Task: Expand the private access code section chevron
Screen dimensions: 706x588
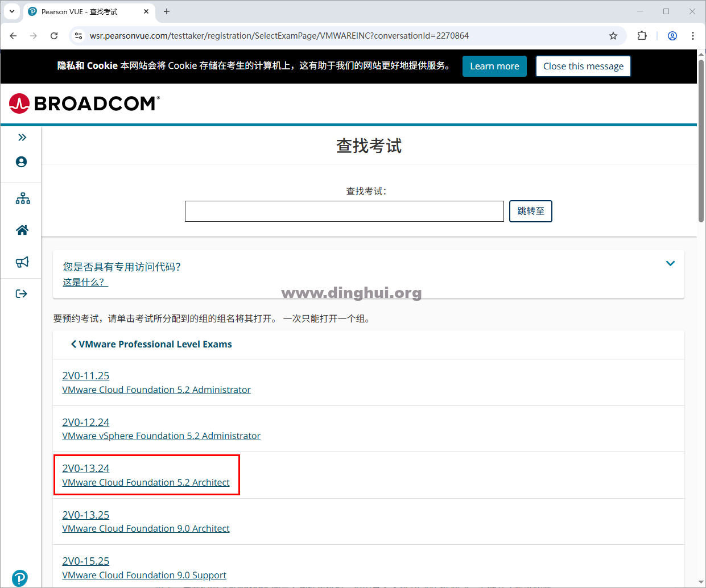Action: click(x=670, y=263)
